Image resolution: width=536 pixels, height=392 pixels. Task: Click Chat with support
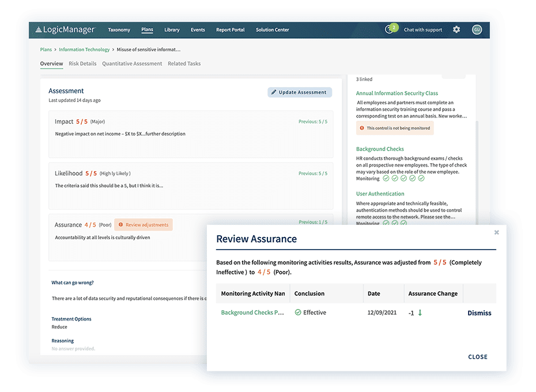(x=423, y=30)
